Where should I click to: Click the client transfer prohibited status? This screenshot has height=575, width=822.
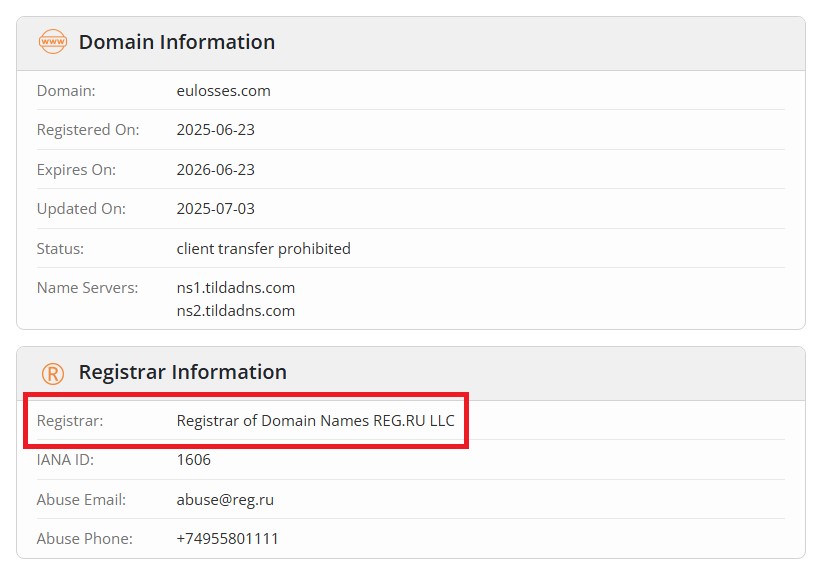click(263, 248)
